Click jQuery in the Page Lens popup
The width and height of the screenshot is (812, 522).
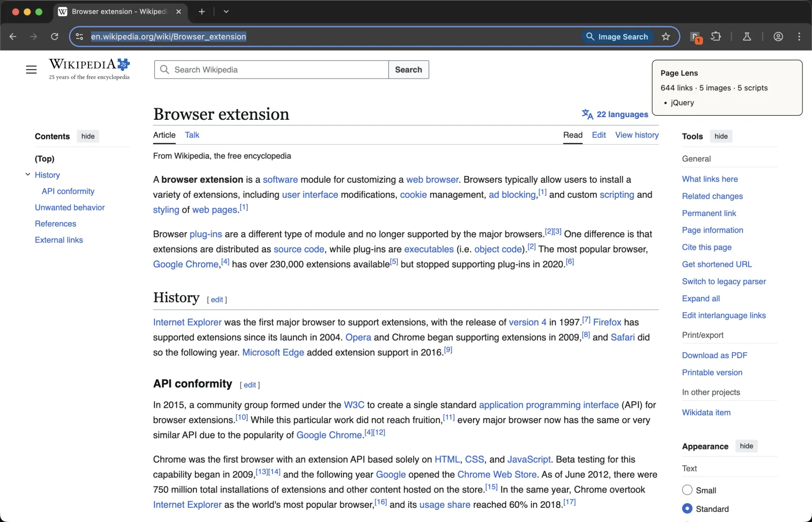click(x=682, y=102)
